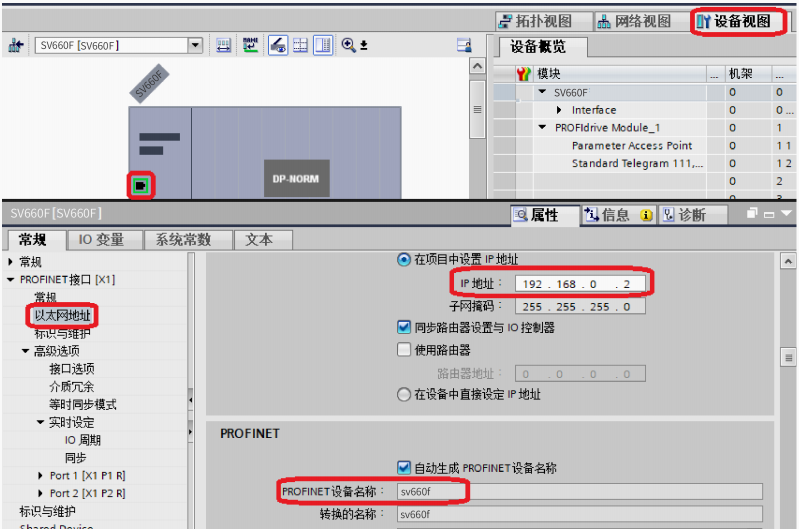Viewport: 799px width, 529px height.
Task: Click the IP 地址 input field
Action: coord(580,284)
